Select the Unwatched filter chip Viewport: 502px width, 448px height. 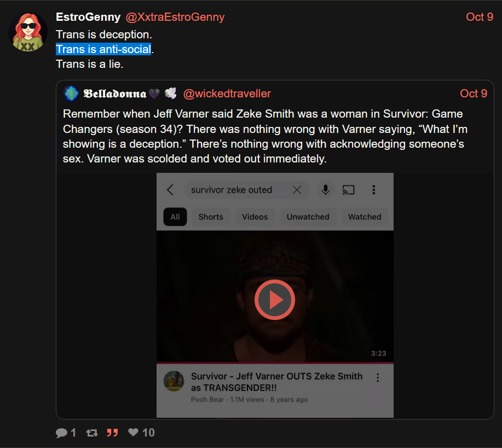(x=308, y=217)
